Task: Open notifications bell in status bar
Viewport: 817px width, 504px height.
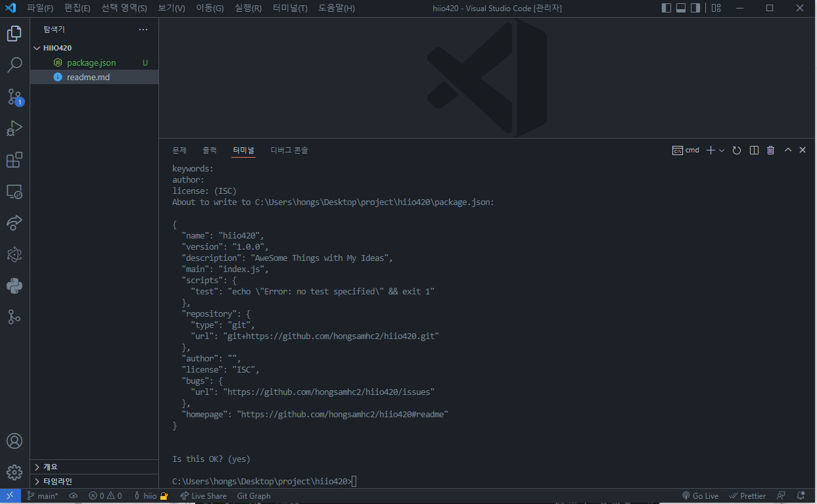Action: (x=801, y=496)
